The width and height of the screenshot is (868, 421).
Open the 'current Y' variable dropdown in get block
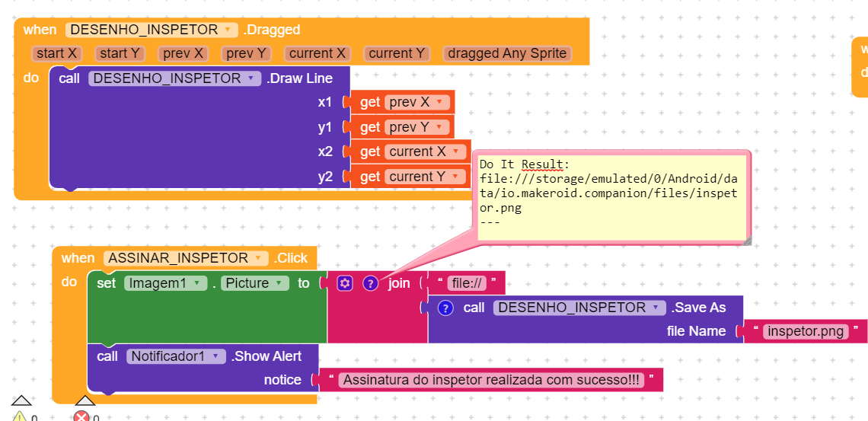click(x=425, y=177)
